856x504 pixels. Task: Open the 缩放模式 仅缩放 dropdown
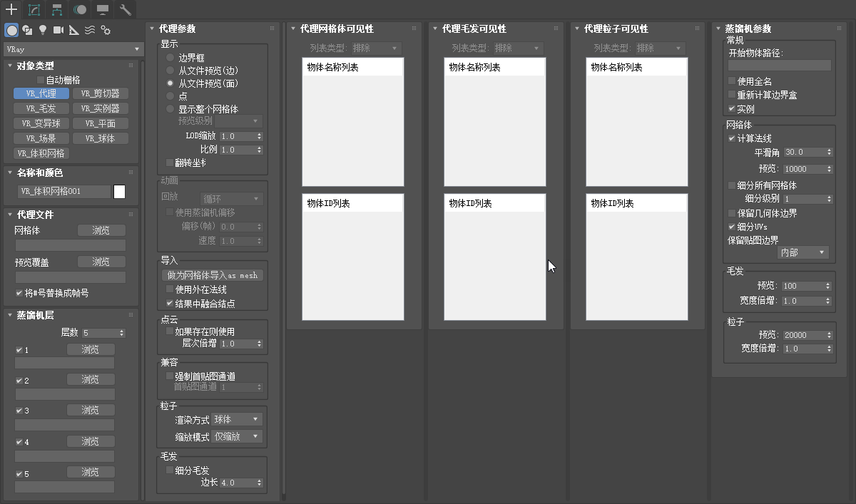237,436
